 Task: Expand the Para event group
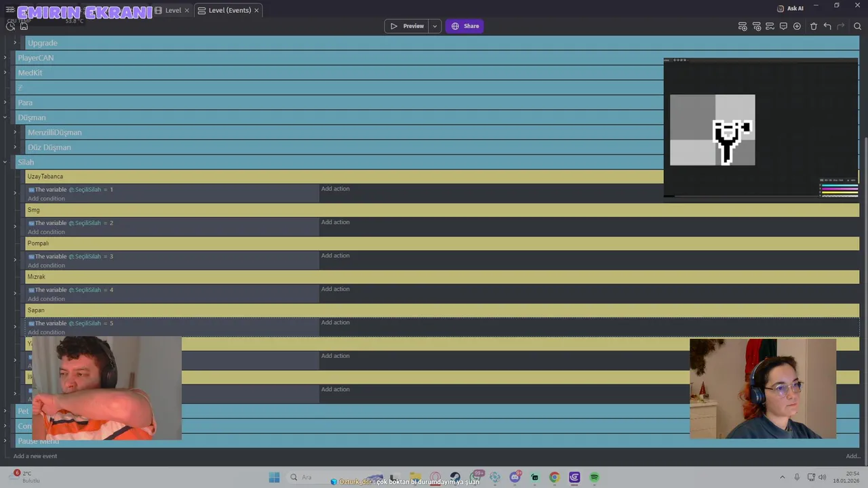click(x=5, y=102)
